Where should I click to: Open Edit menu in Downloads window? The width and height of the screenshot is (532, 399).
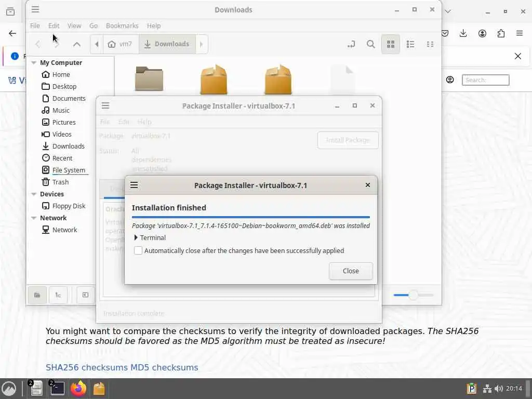tap(54, 26)
